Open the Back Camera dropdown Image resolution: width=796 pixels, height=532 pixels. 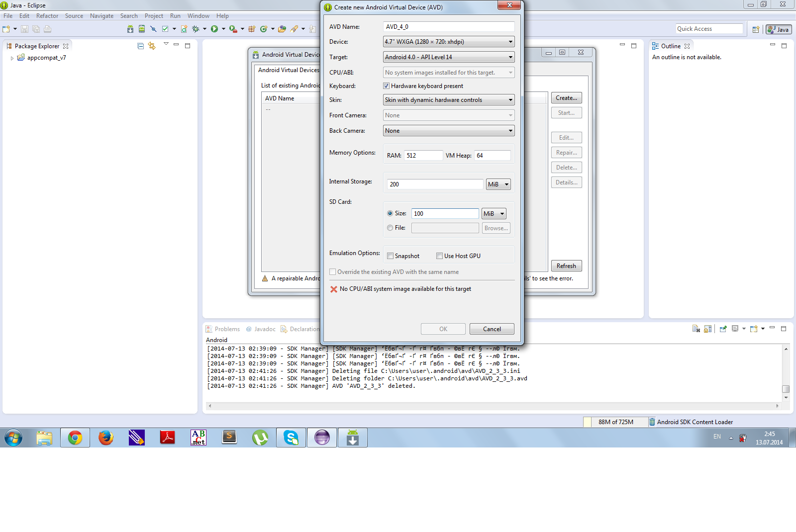click(x=449, y=131)
